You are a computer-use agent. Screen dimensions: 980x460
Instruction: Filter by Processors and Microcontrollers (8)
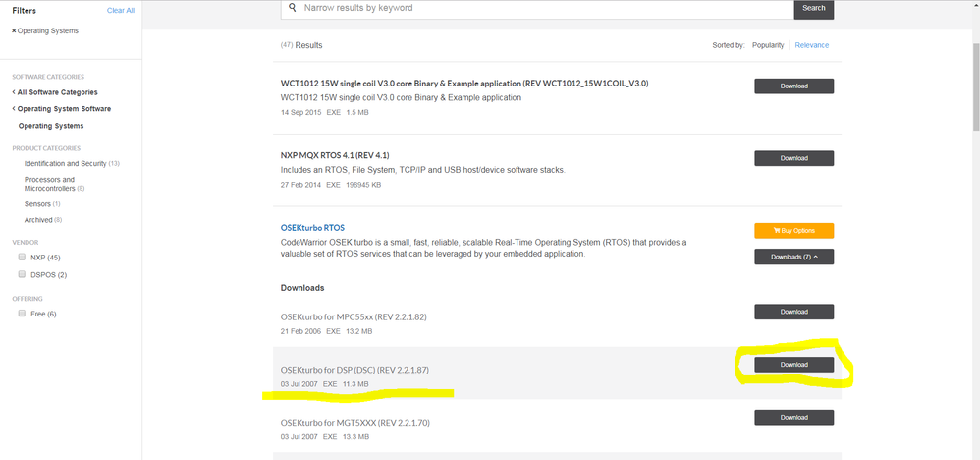(x=54, y=184)
